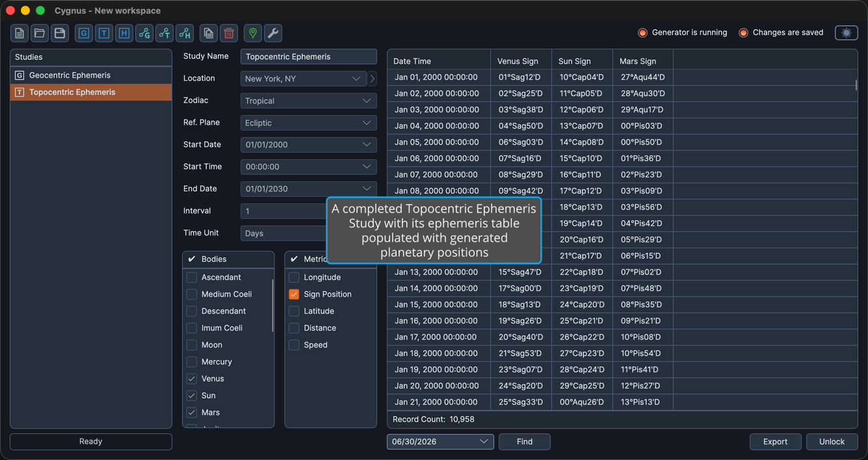
Task: Expand the Zodiac Tropical dropdown
Action: click(308, 101)
